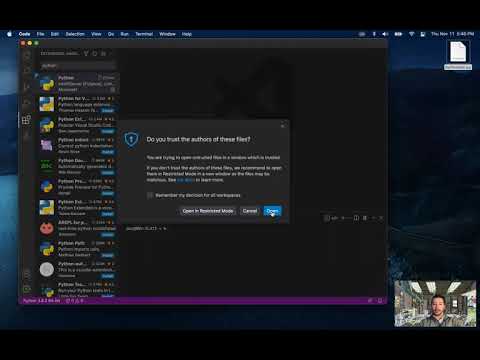Open the Run menu
The width and height of the screenshot is (480, 360).
click(x=125, y=34)
